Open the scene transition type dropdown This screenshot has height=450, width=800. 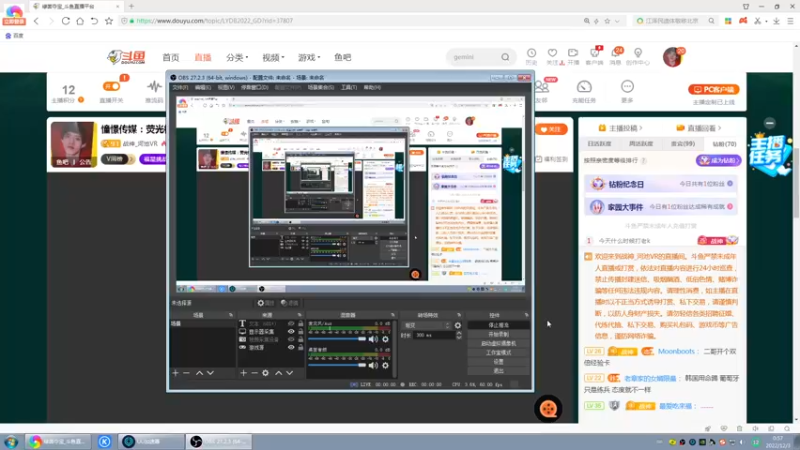pos(427,326)
